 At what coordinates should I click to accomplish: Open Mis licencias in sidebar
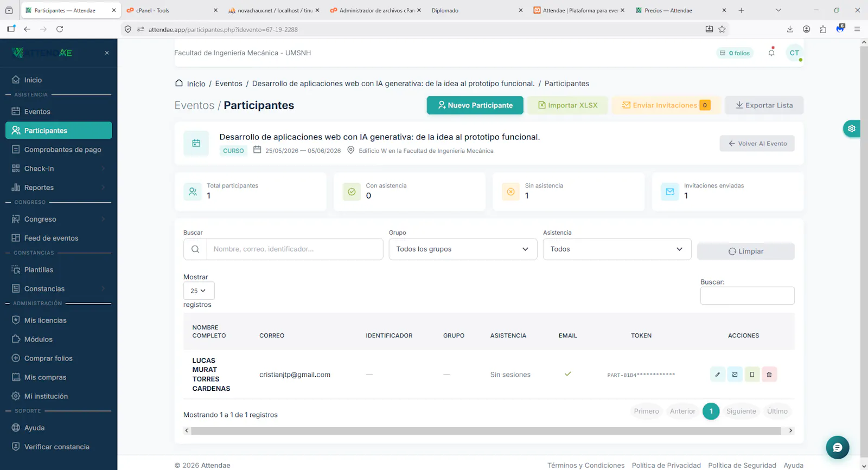pos(59,320)
